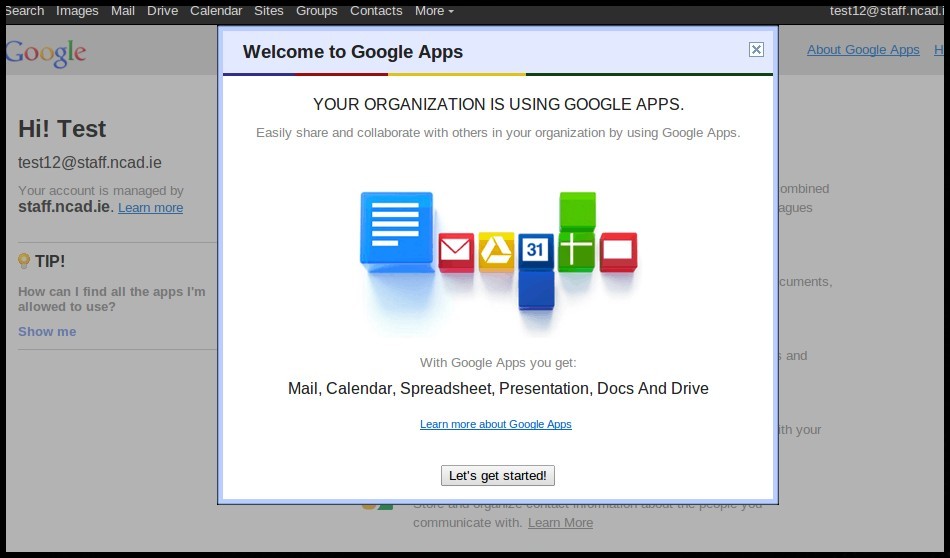Click 'How can I find all the apps' question
950x558 pixels.
[111, 299]
